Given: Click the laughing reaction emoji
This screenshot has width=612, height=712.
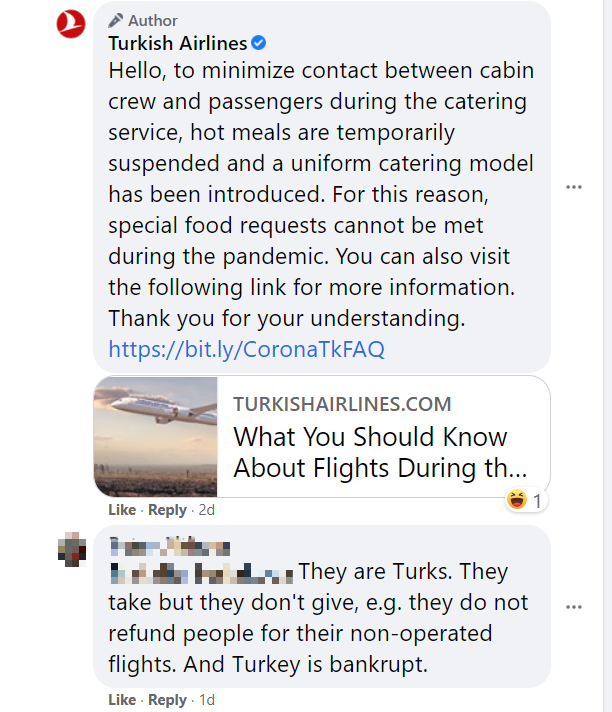Looking at the screenshot, I should click(x=516, y=500).
